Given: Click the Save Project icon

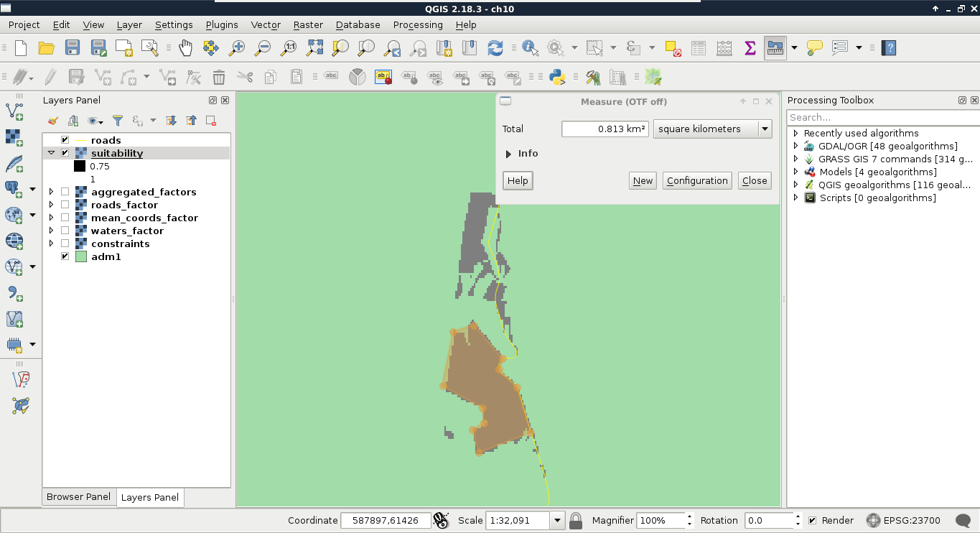Looking at the screenshot, I should click(72, 48).
